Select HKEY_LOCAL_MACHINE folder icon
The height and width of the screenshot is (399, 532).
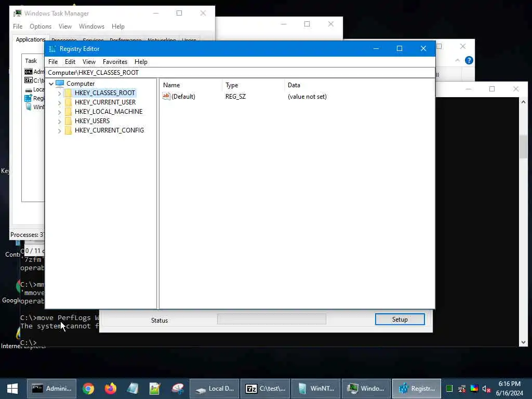click(x=68, y=112)
